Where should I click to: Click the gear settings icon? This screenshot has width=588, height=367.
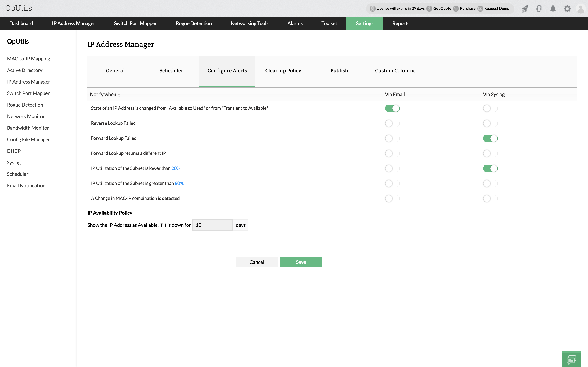(x=567, y=9)
